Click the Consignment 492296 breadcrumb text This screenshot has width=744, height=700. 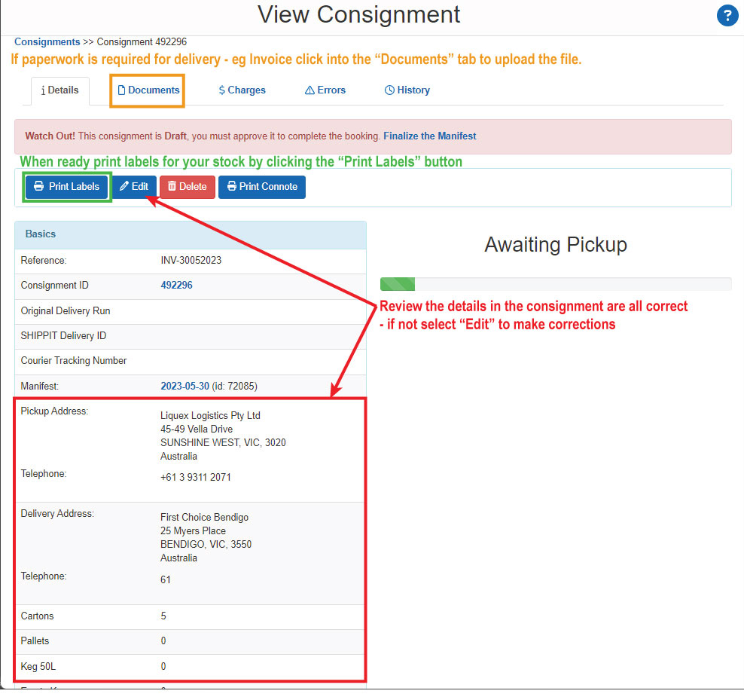click(x=142, y=41)
